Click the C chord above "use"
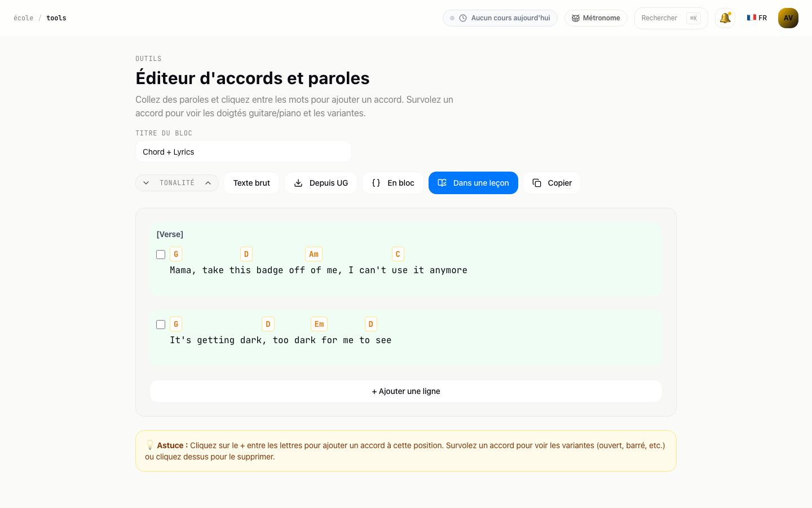 (x=398, y=254)
